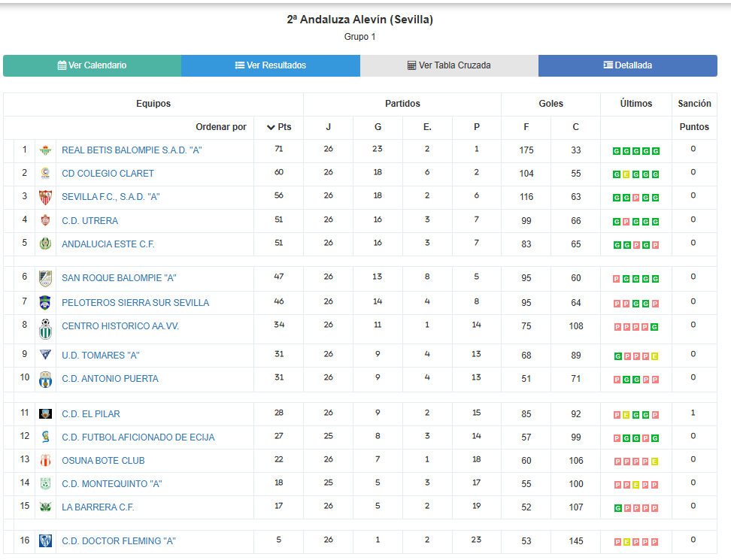Click the C.D. Doctor Fleming crest

[x=45, y=541]
